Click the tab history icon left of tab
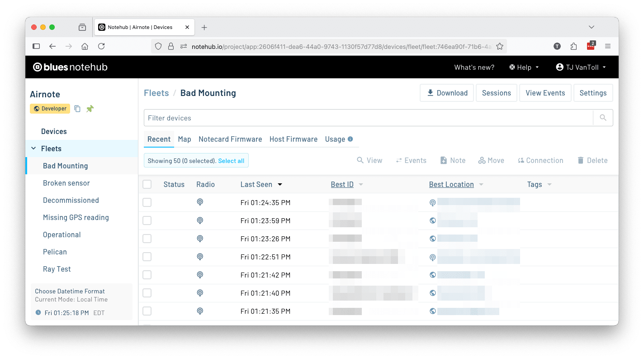Image resolution: width=644 pixels, height=359 pixels. click(82, 27)
